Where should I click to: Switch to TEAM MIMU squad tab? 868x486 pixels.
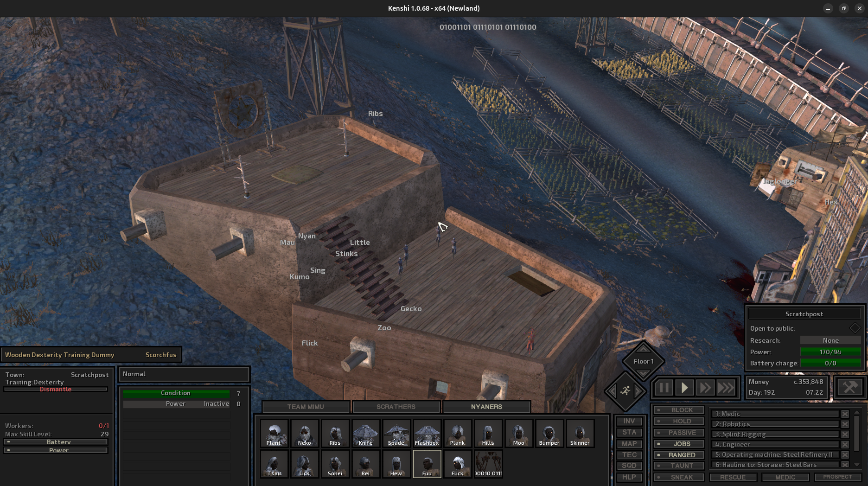click(x=306, y=407)
